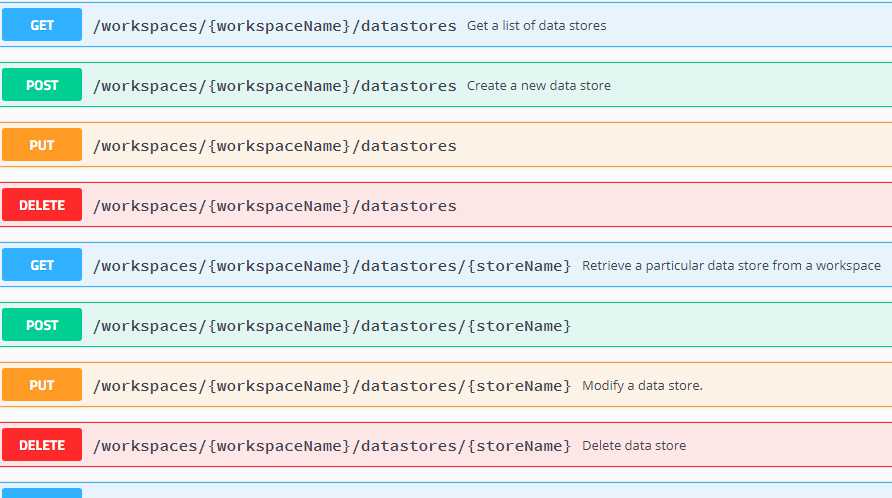Click DELETE badge on the /datastores row
892x498 pixels.
click(x=42, y=205)
